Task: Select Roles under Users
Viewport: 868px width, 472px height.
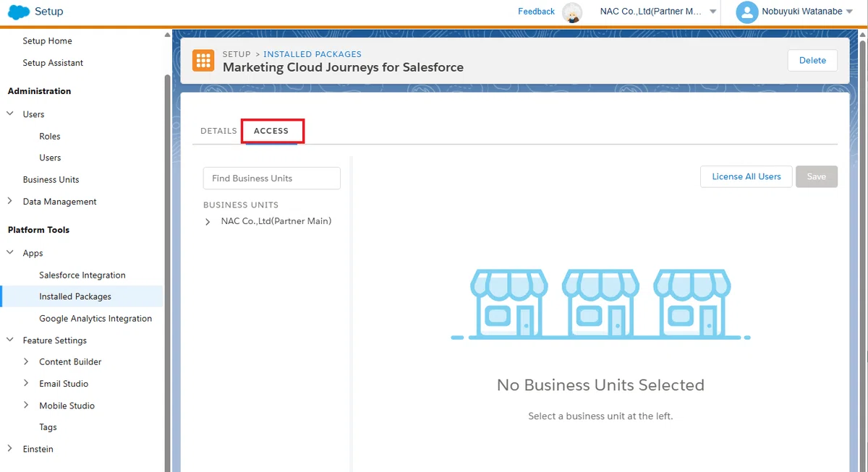Action: (x=50, y=136)
